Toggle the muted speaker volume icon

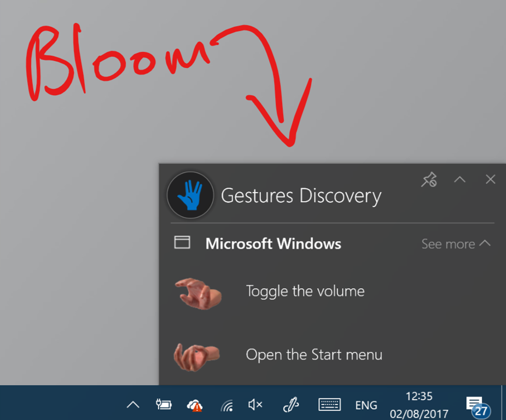tap(255, 405)
